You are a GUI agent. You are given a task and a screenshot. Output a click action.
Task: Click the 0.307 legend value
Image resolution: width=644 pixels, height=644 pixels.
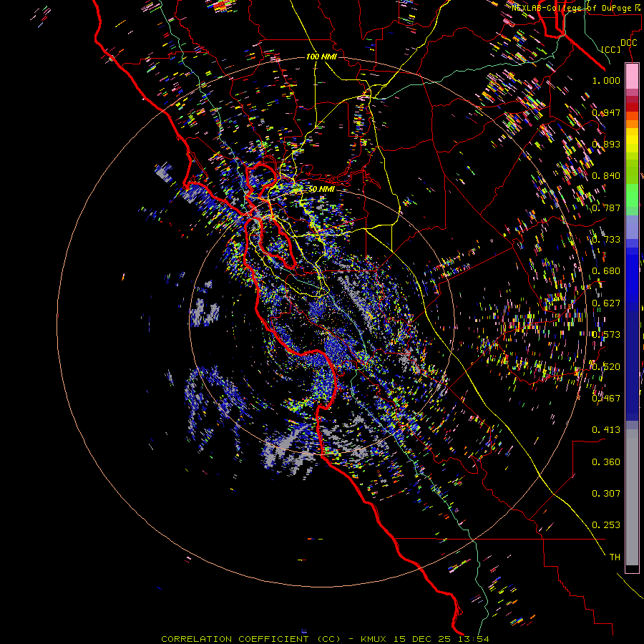coord(606,494)
